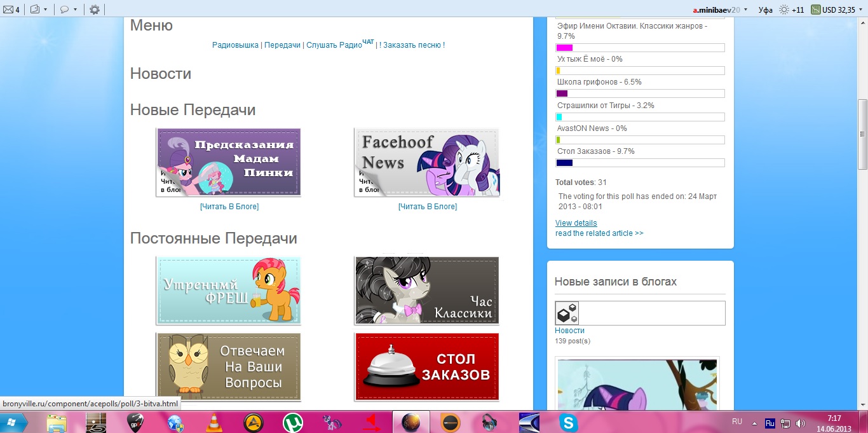This screenshot has height=433, width=868.
Task: Click the taskbar clock 7:17
Action: click(x=834, y=418)
